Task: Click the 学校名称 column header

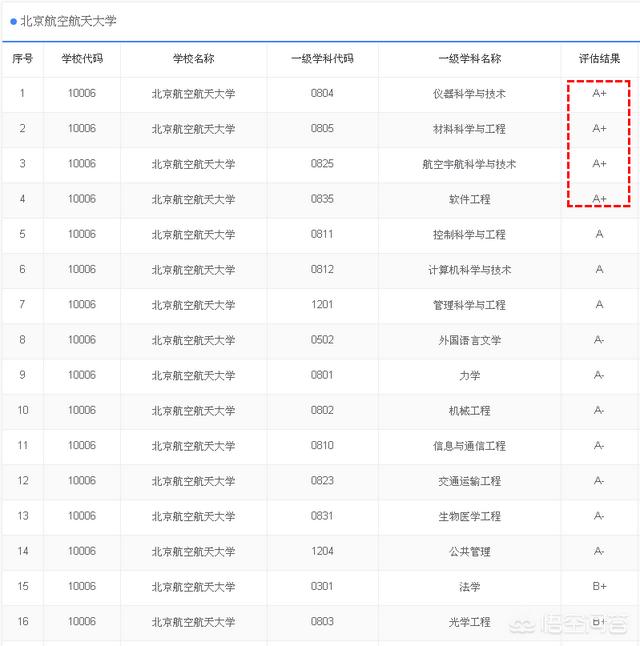Action: pos(193,59)
